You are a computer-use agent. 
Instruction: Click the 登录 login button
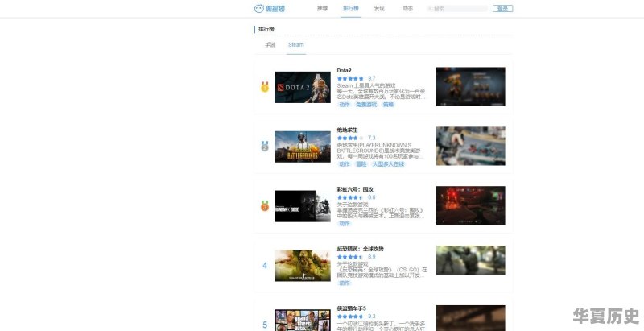point(502,9)
